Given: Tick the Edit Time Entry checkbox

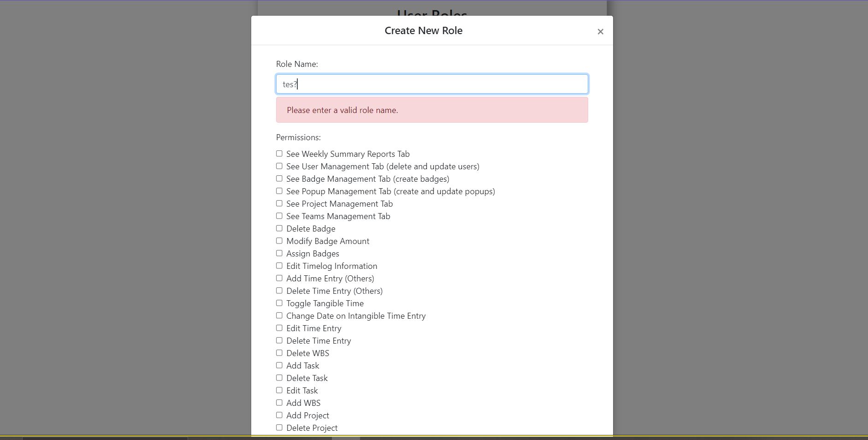Looking at the screenshot, I should coord(279,328).
